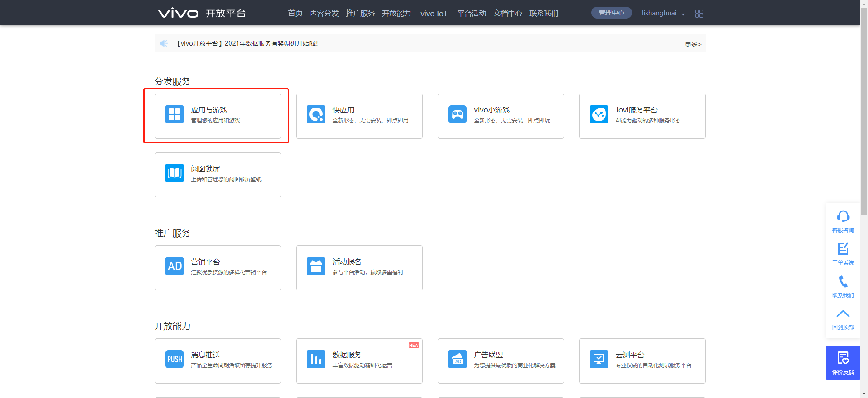Open vivo IoT nav item
The image size is (868, 398).
coord(434,14)
